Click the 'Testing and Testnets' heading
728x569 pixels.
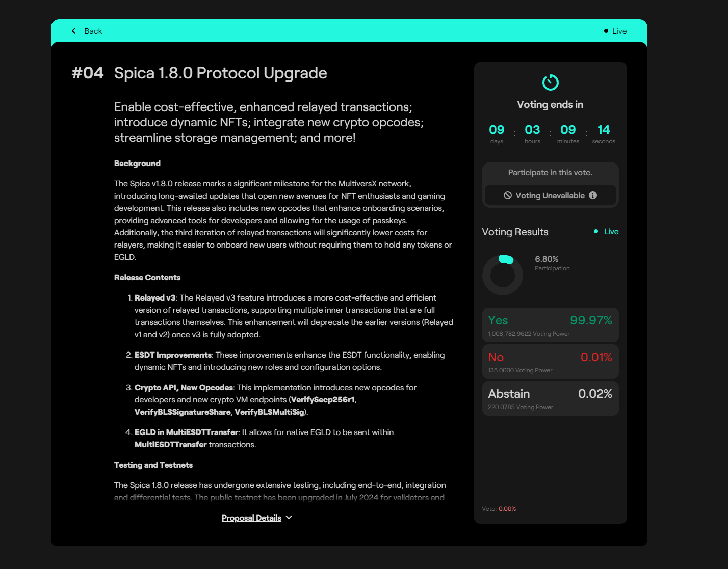pyautogui.click(x=153, y=465)
